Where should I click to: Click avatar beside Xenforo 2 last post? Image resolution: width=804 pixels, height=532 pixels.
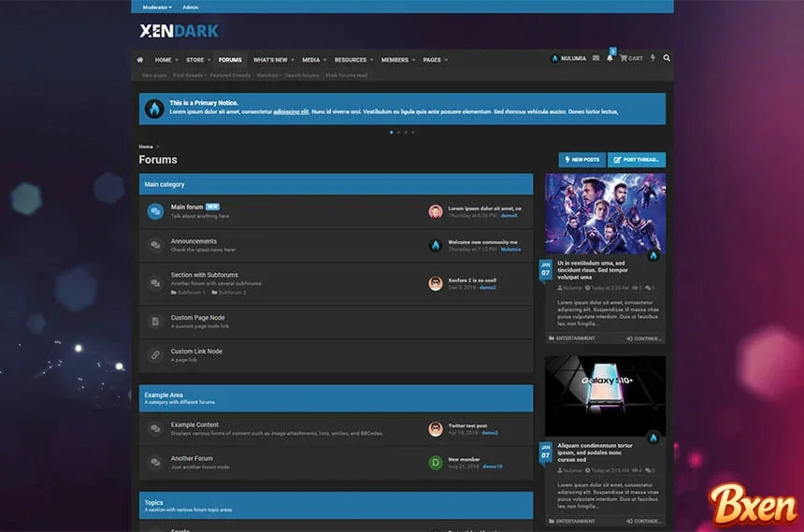point(436,283)
